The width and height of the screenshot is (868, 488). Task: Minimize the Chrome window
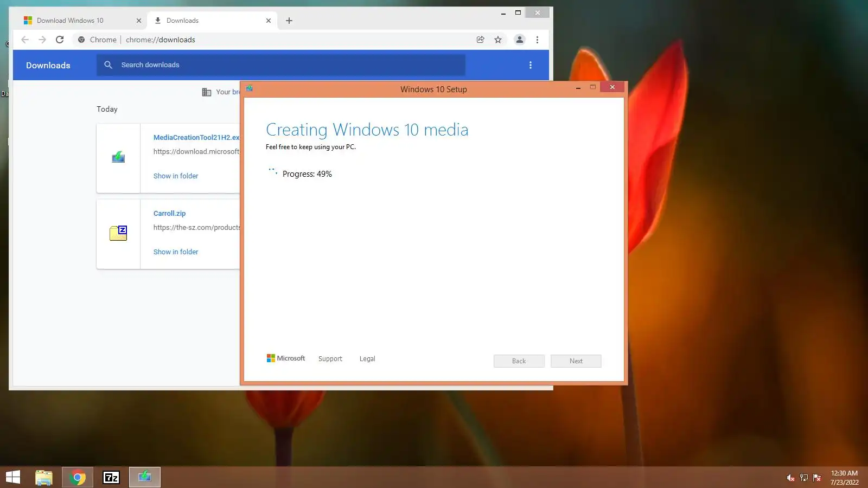[x=503, y=13]
